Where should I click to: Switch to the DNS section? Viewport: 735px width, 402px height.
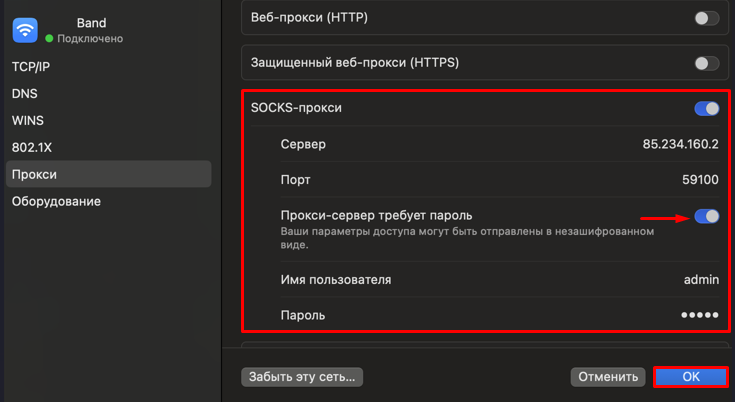pyautogui.click(x=24, y=94)
